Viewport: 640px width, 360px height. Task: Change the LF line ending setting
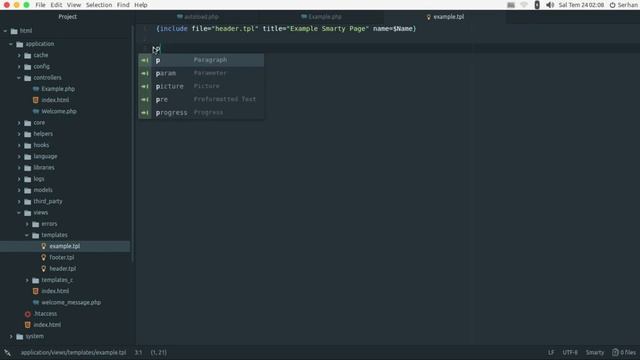(x=551, y=352)
